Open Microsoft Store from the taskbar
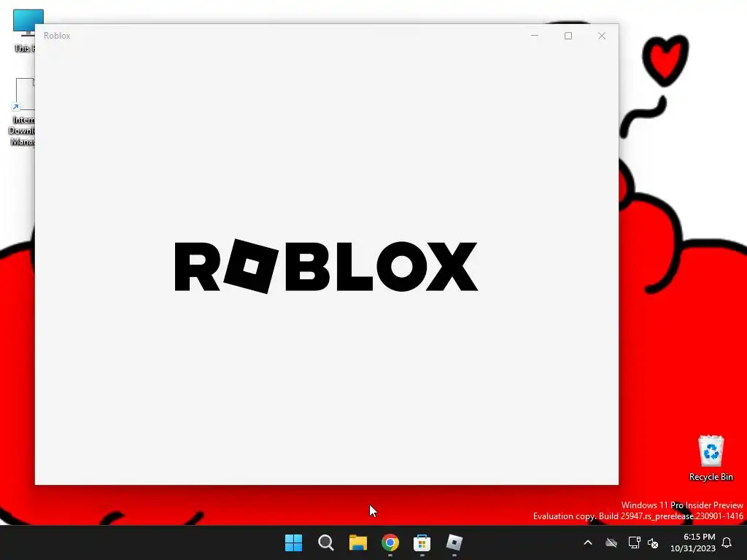The height and width of the screenshot is (560, 747). pos(422,542)
